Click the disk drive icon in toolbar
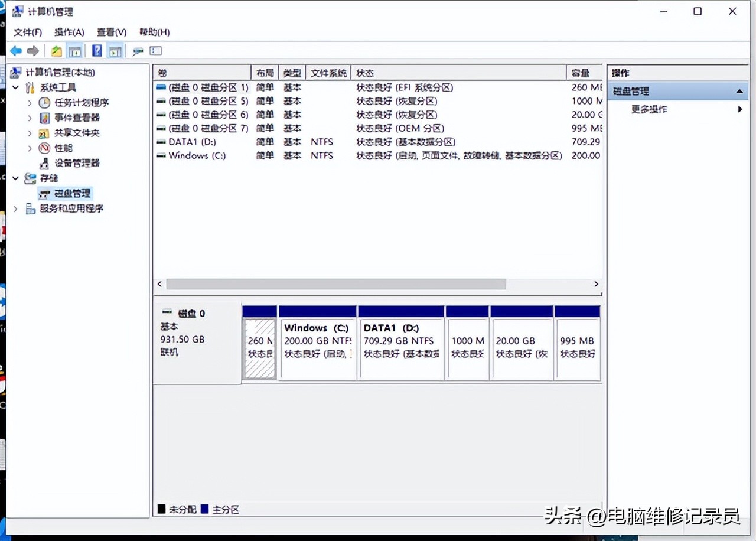The image size is (756, 541). pos(138,51)
